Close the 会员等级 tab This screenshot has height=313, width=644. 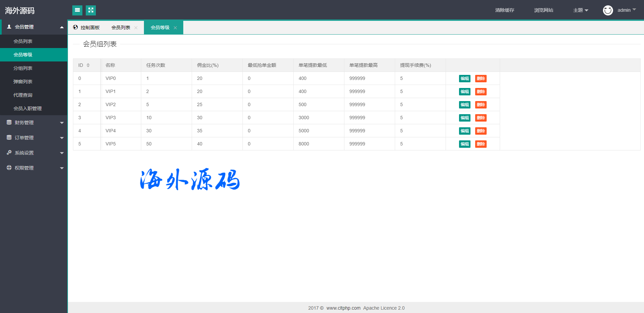[x=175, y=28]
